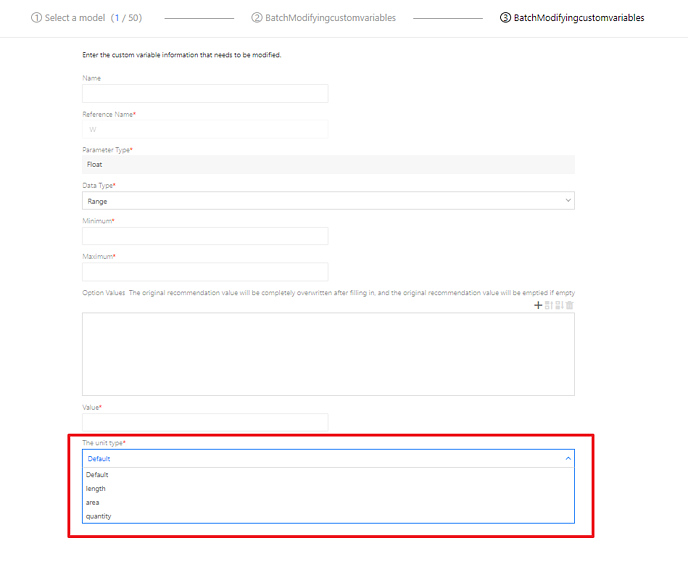Choose length in the unit type list
688x562 pixels.
328,489
